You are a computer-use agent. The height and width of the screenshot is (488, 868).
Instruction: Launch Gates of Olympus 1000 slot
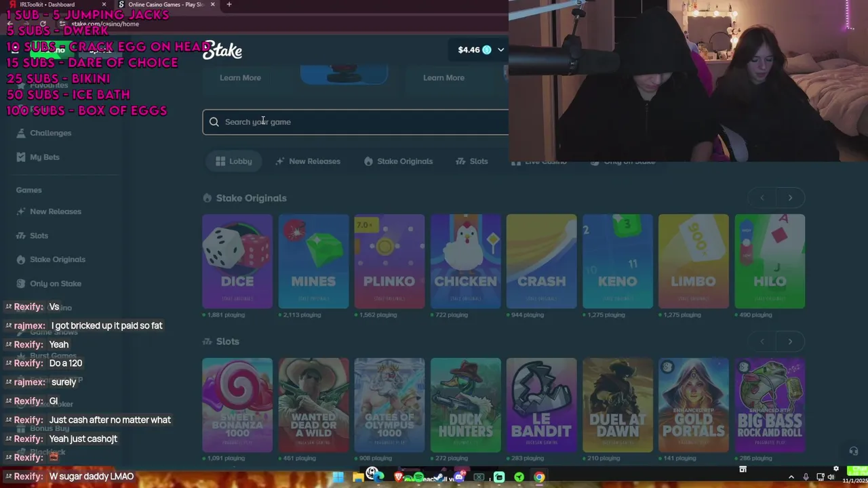click(389, 405)
